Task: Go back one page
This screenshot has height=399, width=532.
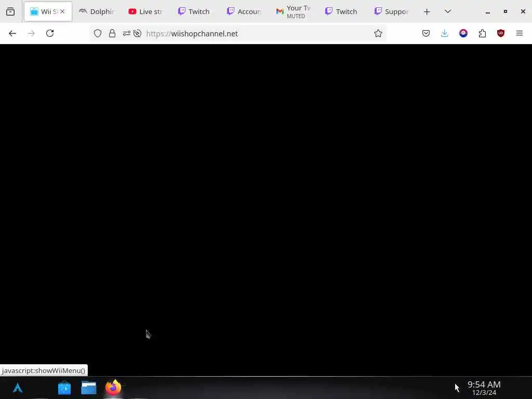Action: (12, 33)
